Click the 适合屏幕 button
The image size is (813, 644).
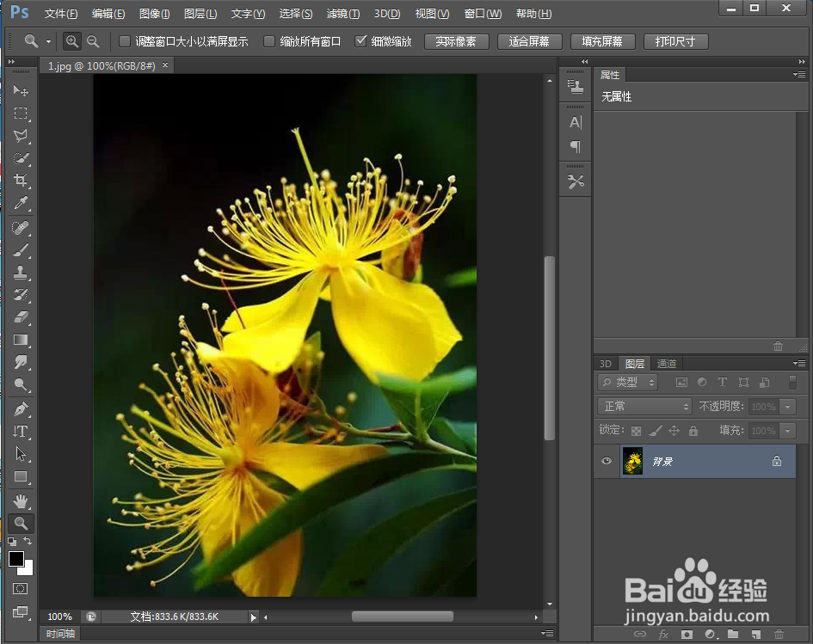point(529,41)
